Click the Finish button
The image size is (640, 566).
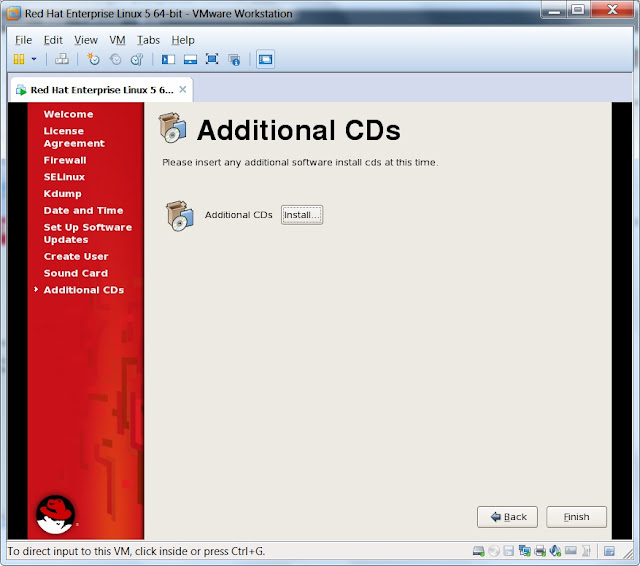[576, 517]
